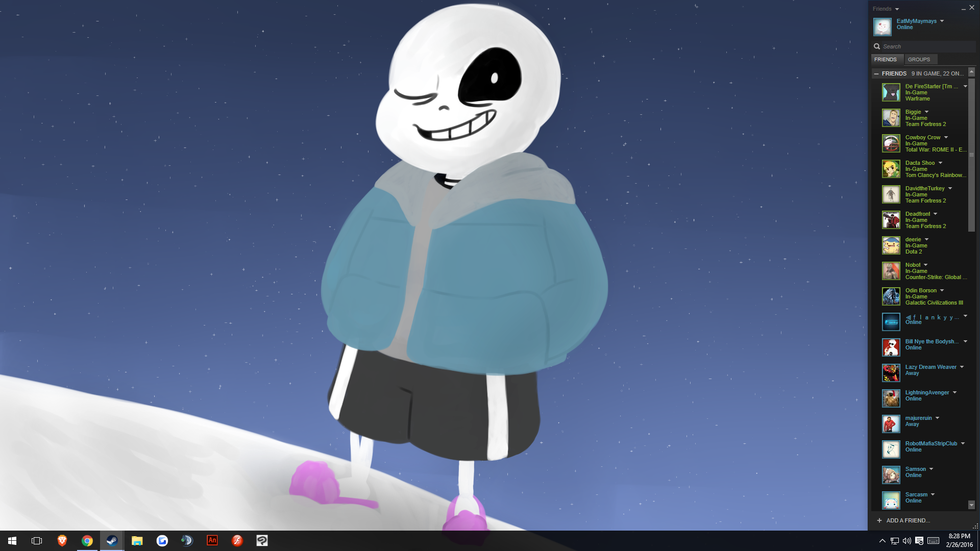The image size is (980, 551).
Task: Open Nobol's avatar
Action: click(891, 271)
